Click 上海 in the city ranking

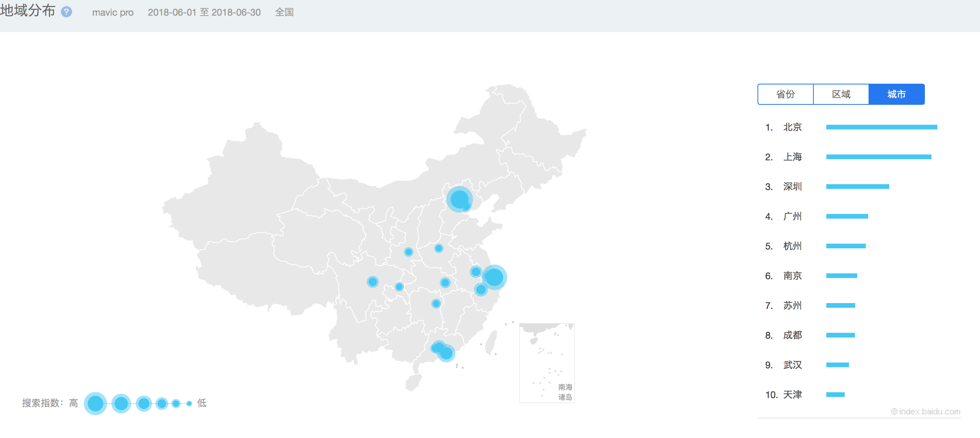tap(792, 157)
